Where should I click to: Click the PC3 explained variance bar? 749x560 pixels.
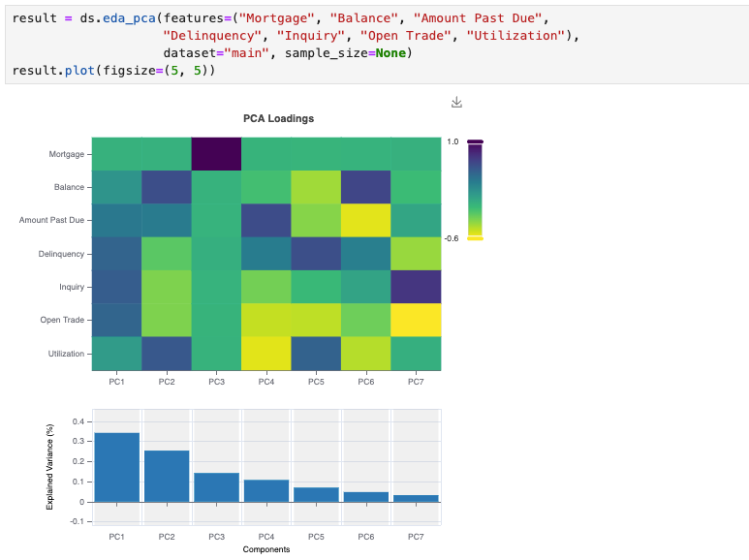coord(216,487)
